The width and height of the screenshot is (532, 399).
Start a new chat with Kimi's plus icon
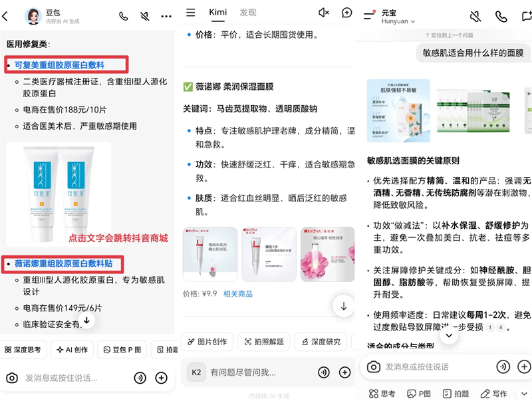pyautogui.click(x=346, y=12)
